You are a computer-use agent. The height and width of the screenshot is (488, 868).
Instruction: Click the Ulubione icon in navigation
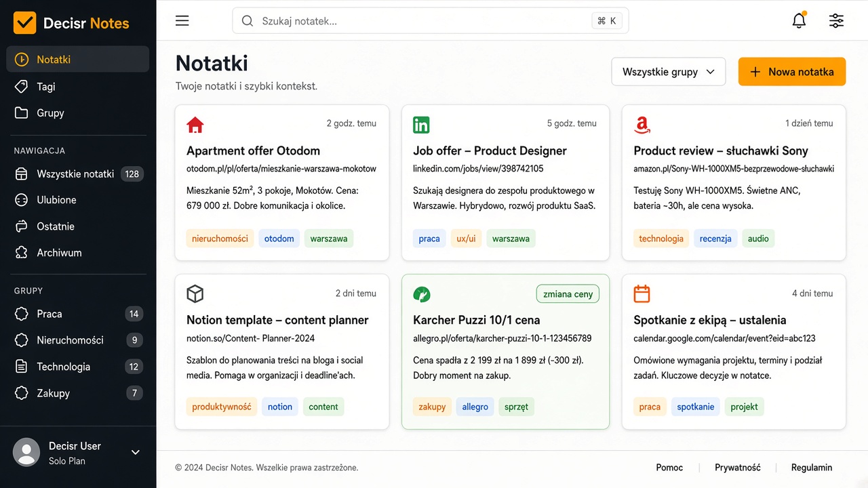point(22,200)
